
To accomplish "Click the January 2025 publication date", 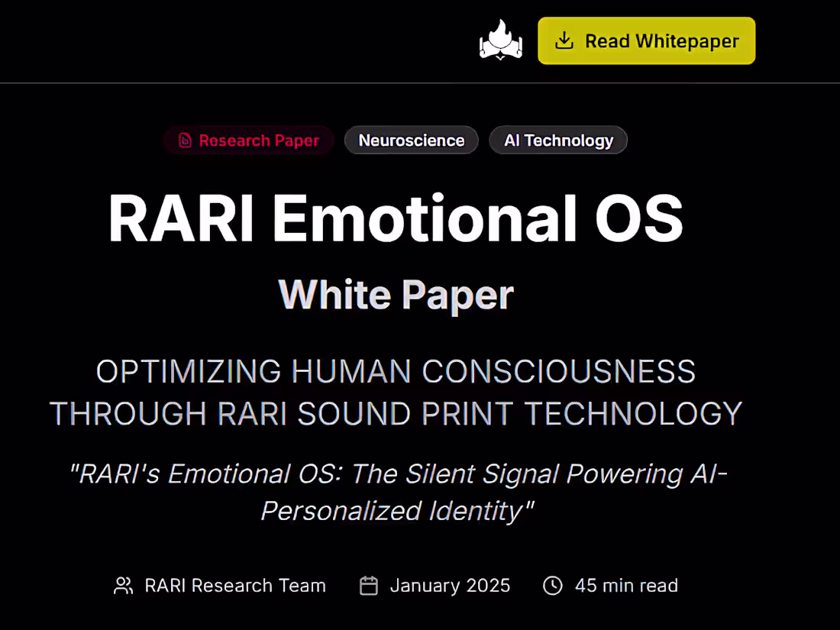I will 450,586.
